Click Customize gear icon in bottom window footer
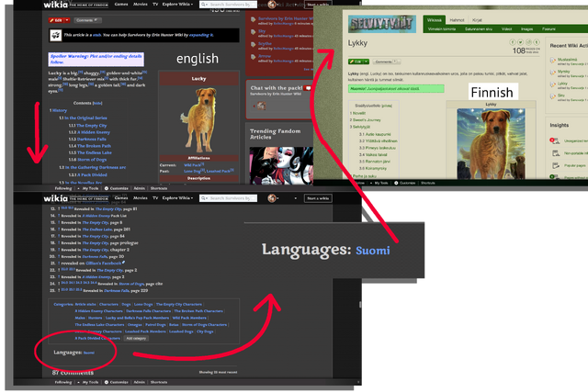This screenshot has height=392, width=588. click(107, 382)
